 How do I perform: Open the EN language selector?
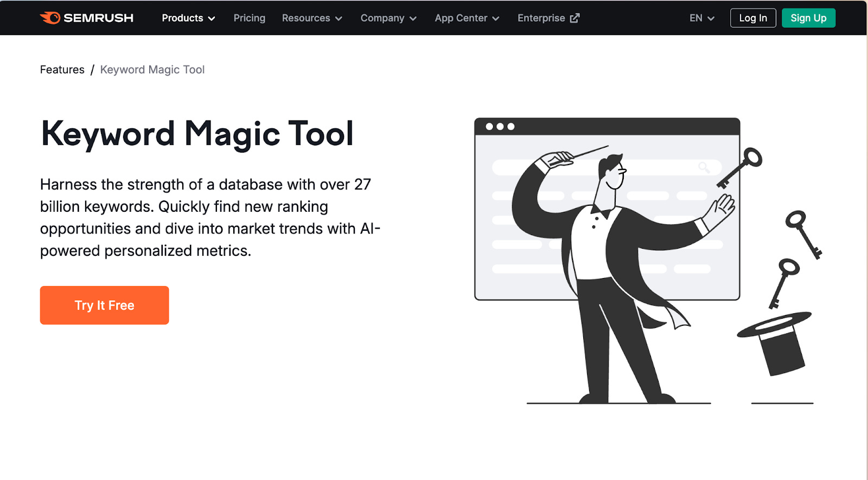pyautogui.click(x=702, y=18)
